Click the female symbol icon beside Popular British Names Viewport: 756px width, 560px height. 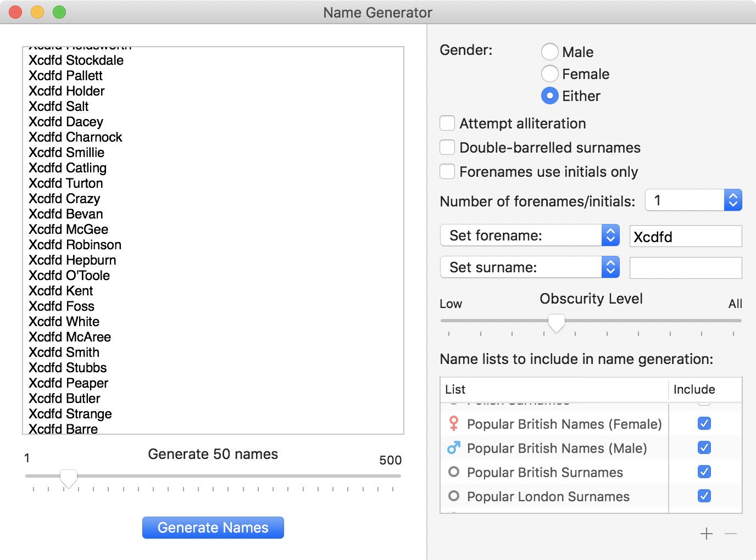453,423
